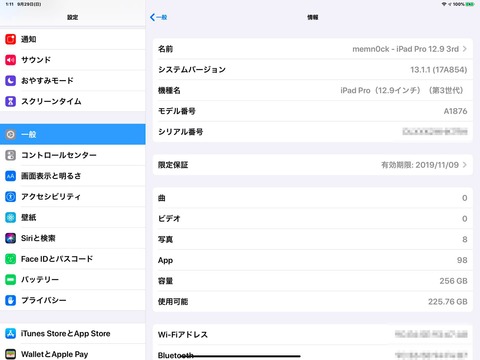Select コントロールセンター in sidebar
480x360 pixels.
point(73,155)
